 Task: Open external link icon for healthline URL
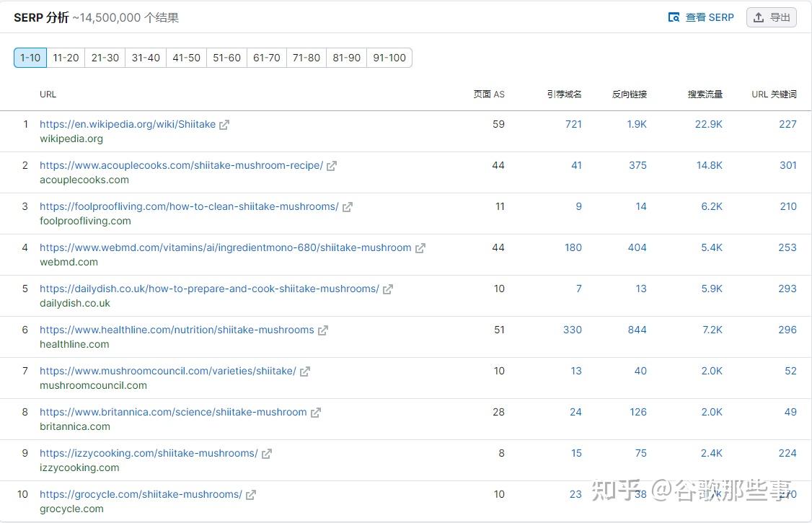(323, 330)
